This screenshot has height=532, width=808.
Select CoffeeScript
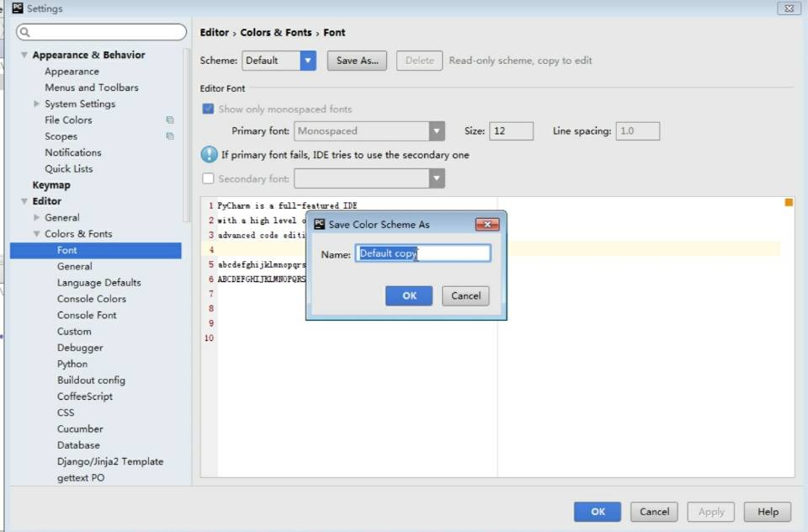84,396
